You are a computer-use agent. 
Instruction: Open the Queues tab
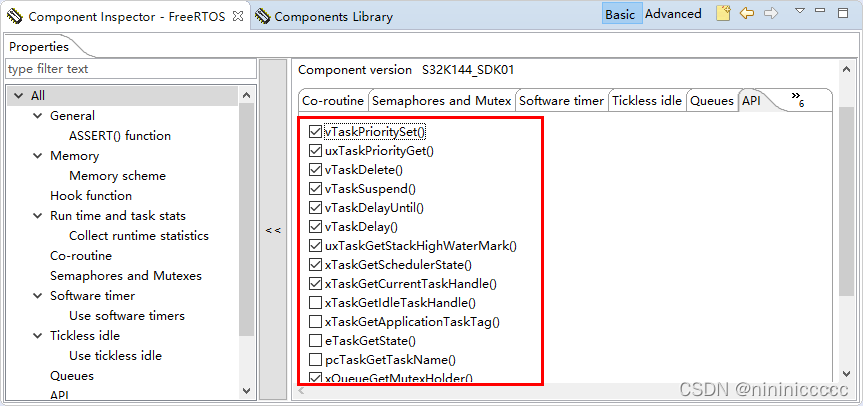pos(712,101)
